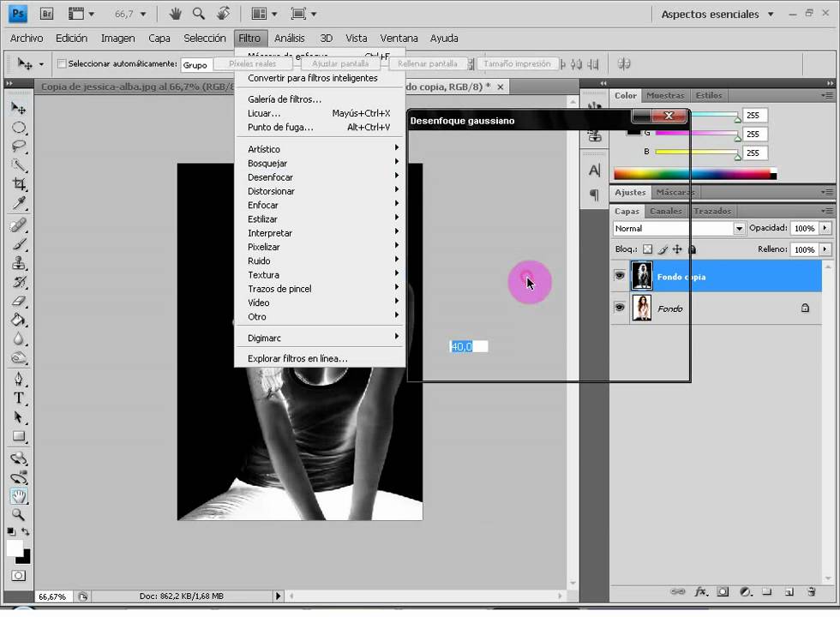
Task: Select the Blur drop tool
Action: (19, 338)
